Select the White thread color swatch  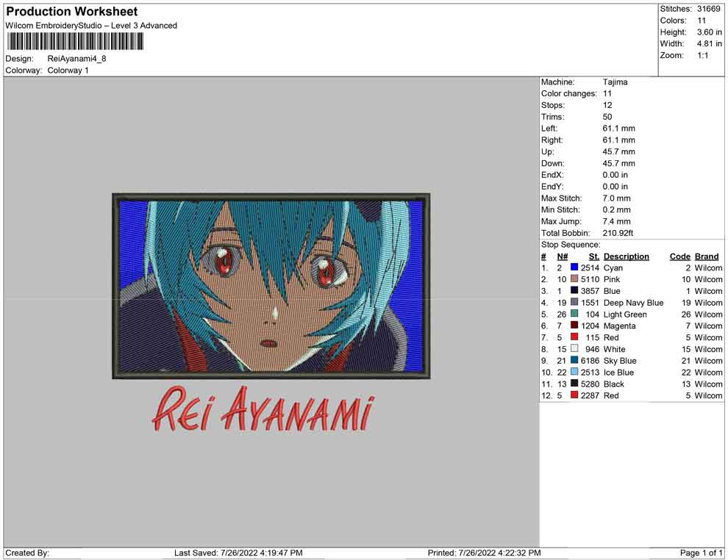(x=574, y=349)
